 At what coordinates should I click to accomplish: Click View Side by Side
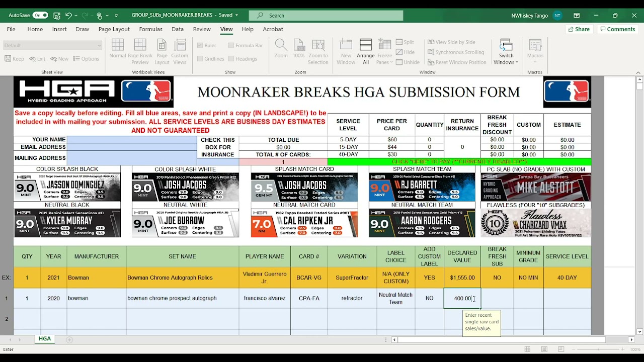(451, 42)
